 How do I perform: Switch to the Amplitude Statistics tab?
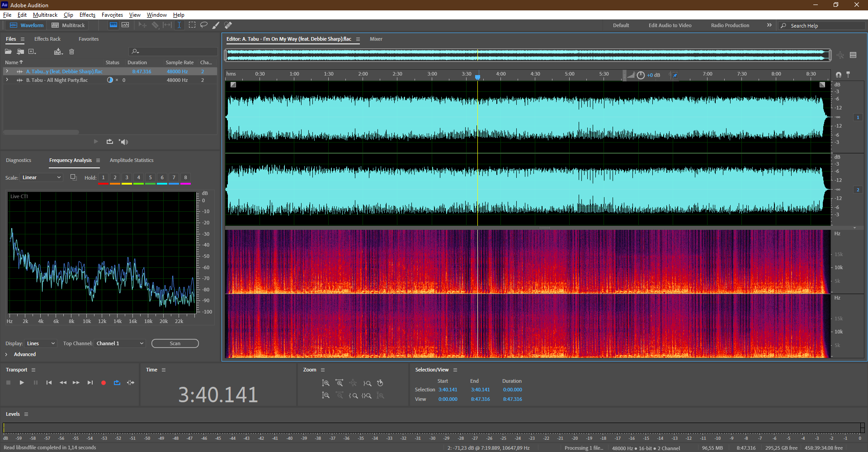[132, 160]
